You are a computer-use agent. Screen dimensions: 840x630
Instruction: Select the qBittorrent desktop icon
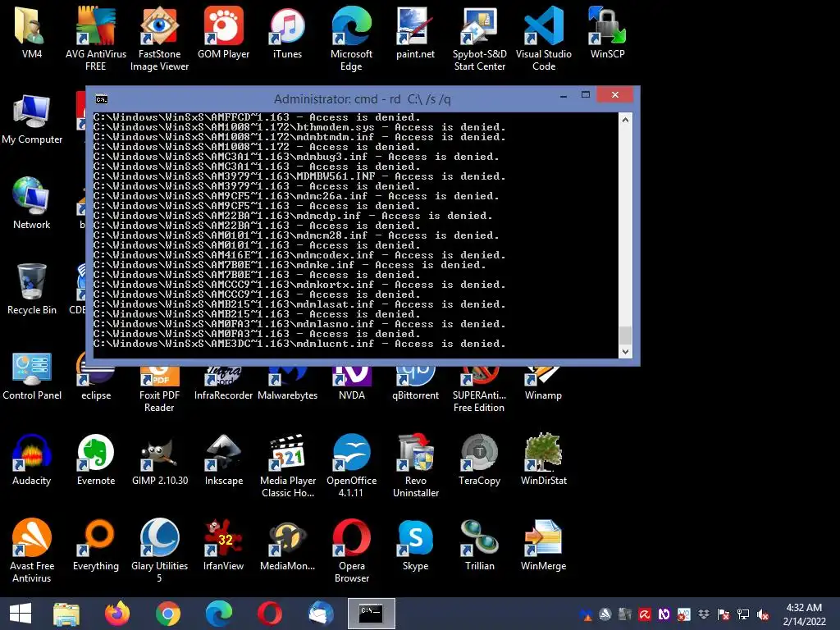pos(415,383)
